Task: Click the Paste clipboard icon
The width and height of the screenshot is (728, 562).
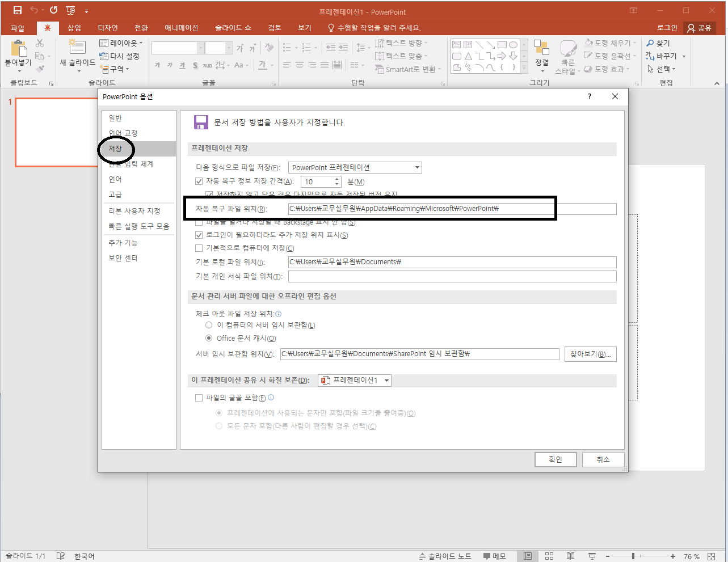Action: point(18,49)
